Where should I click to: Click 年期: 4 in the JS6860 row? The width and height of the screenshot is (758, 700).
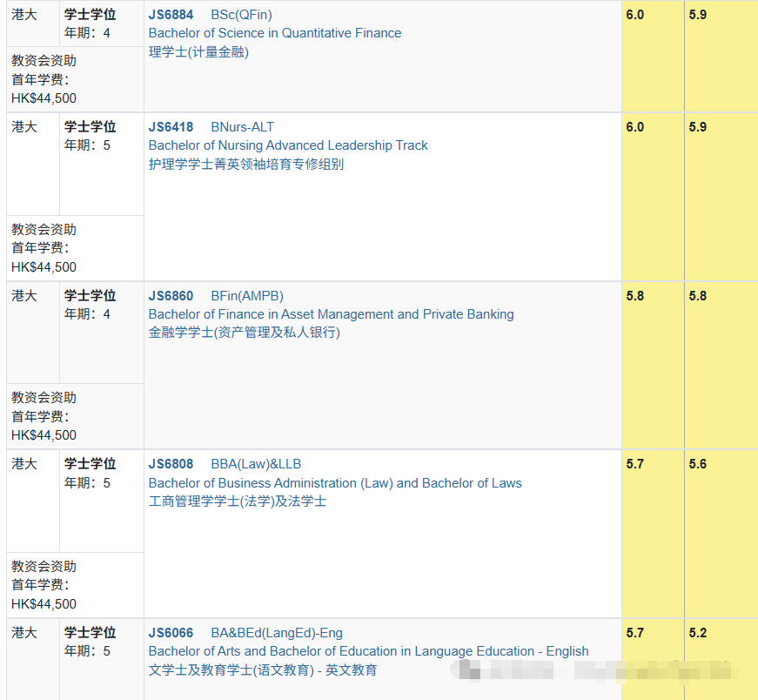click(x=87, y=314)
